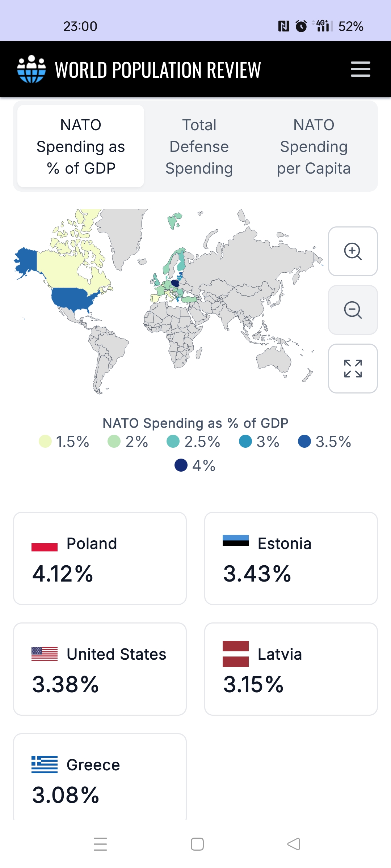Click the 4% legend color dot
391x868 pixels.
181,465
